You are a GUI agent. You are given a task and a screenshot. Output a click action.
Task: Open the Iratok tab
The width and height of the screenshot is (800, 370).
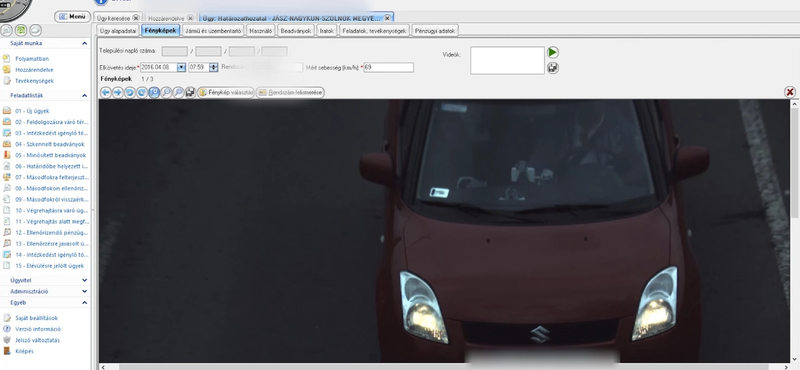click(x=327, y=31)
